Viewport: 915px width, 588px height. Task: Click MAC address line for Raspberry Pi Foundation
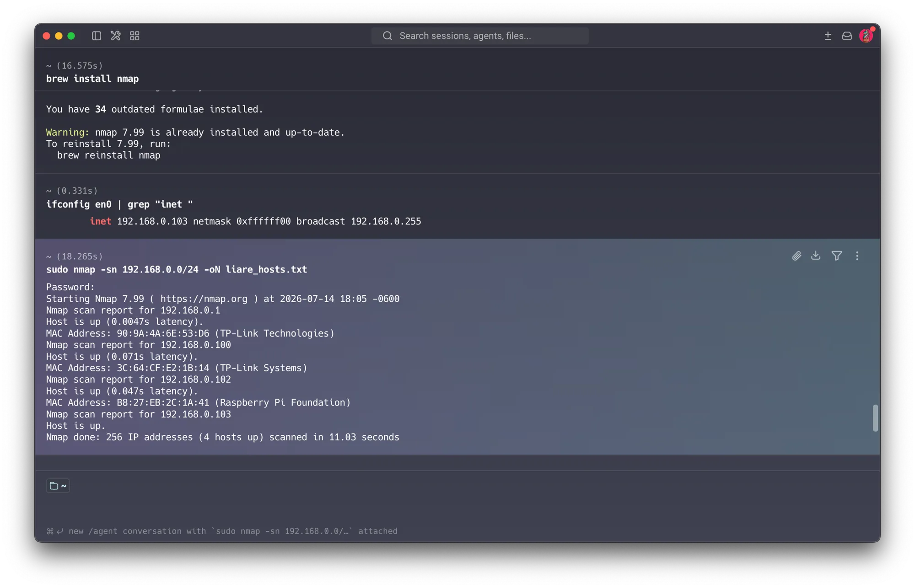click(198, 403)
